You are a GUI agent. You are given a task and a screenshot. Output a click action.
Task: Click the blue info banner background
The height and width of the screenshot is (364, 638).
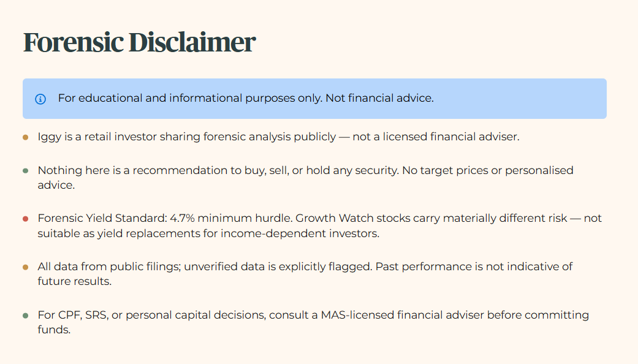click(x=314, y=99)
